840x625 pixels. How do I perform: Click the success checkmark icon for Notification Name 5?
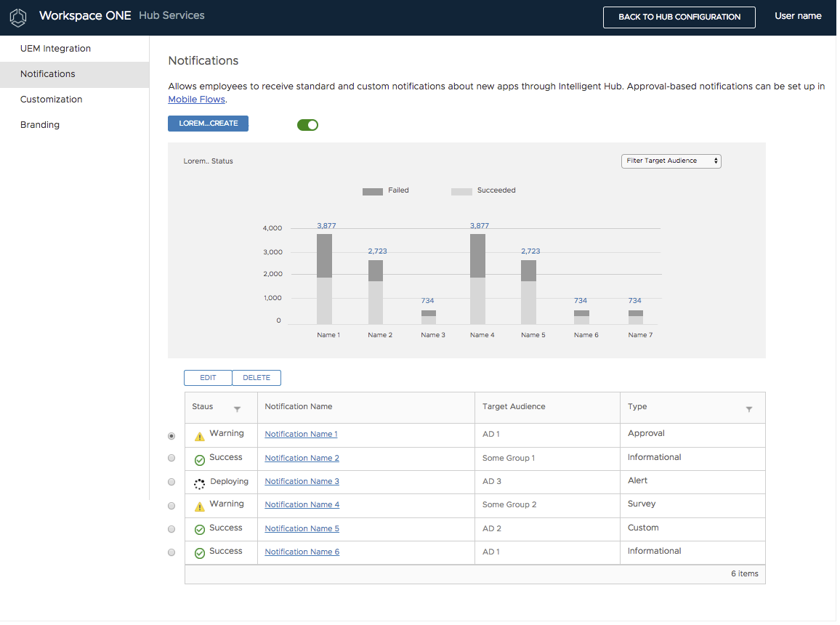(x=200, y=530)
